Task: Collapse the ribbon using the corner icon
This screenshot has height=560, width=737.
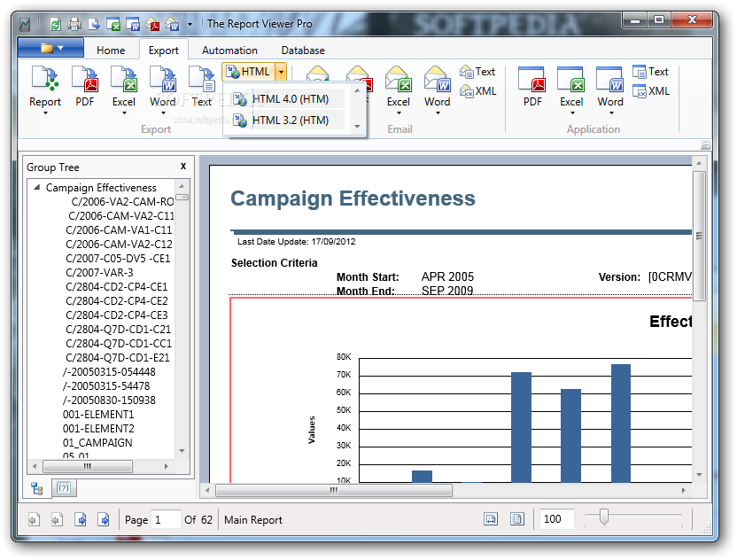Action: [705, 144]
